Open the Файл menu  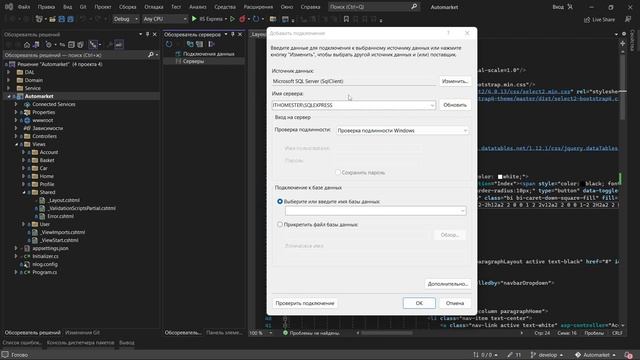point(24,7)
